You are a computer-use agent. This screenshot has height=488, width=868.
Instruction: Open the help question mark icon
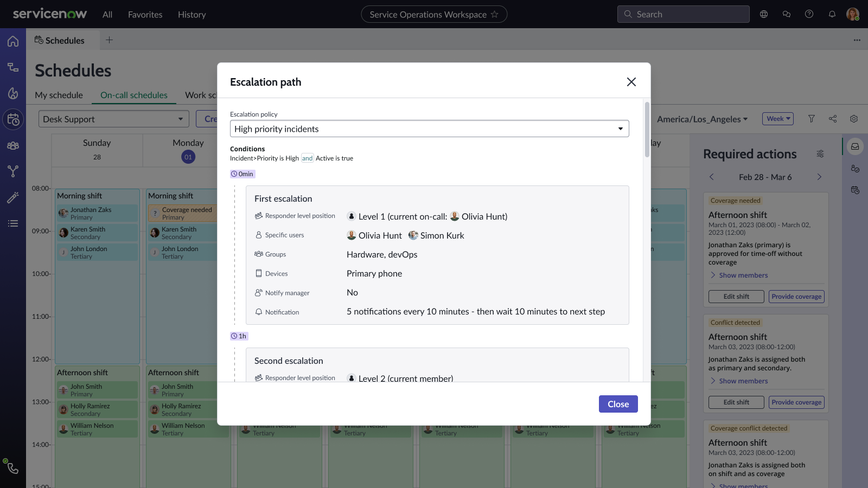coord(809,14)
